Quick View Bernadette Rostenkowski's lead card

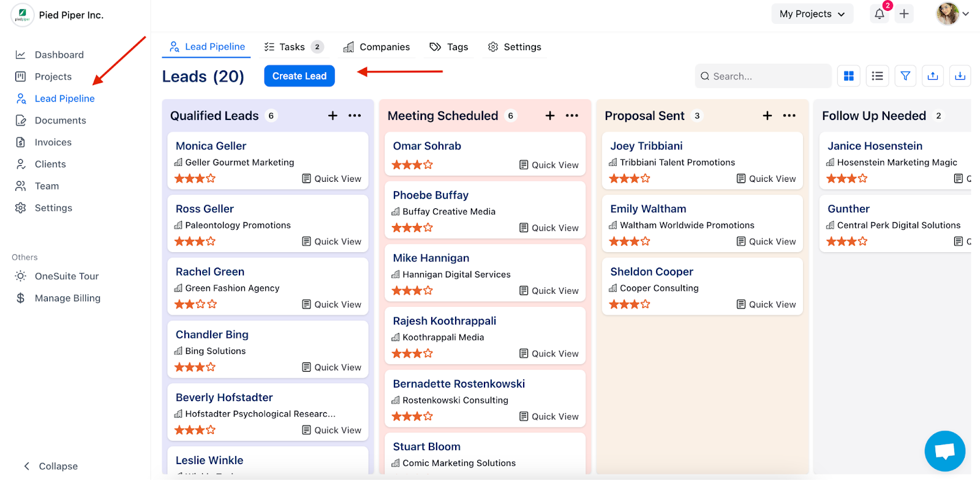(549, 416)
